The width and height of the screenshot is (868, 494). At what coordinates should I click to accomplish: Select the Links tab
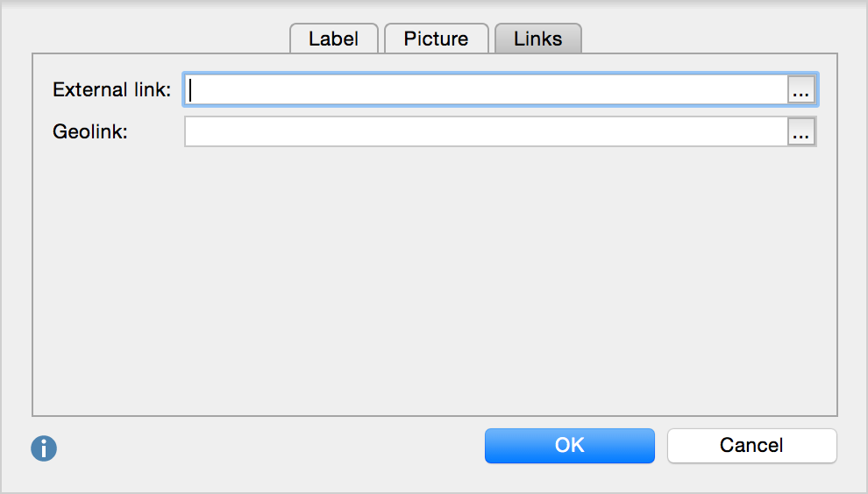[537, 39]
